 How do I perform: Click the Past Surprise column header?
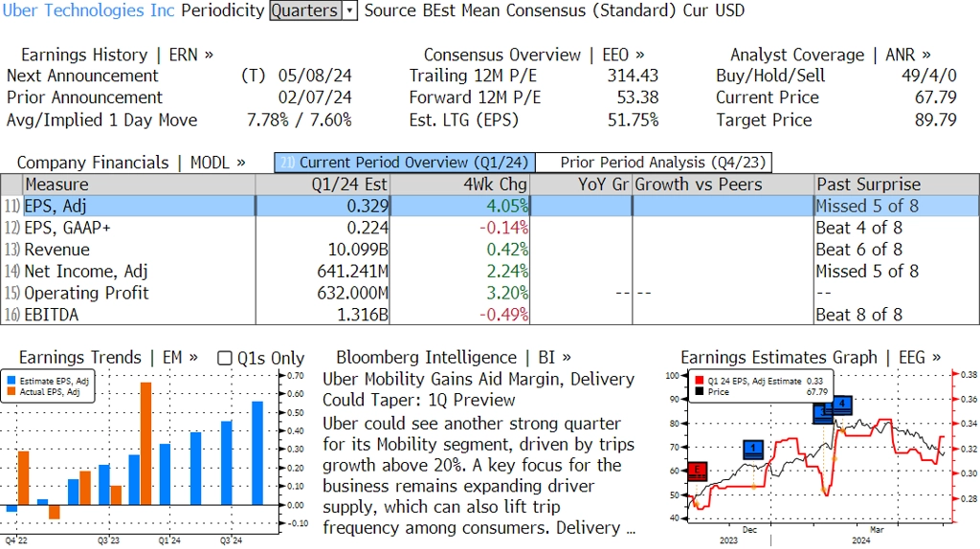[x=897, y=185]
